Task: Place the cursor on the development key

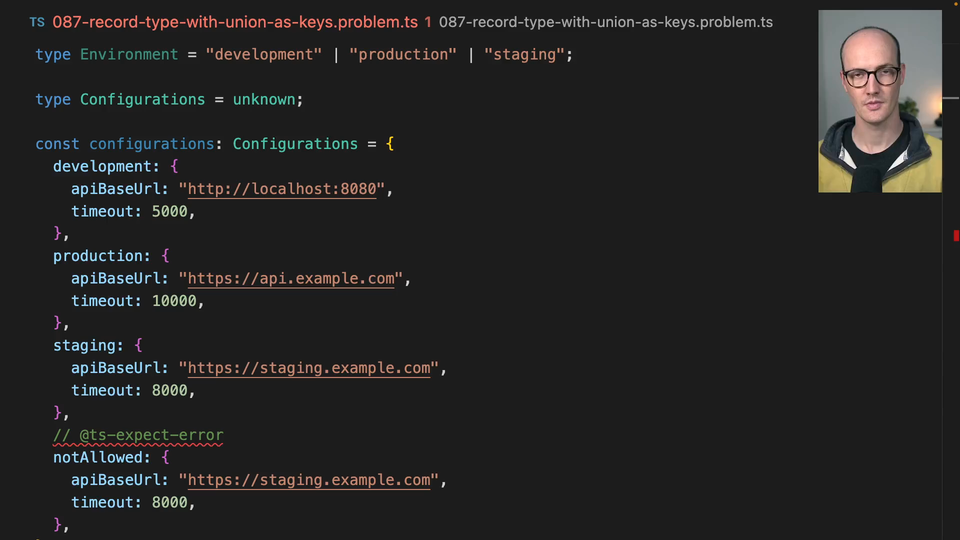Action: (102, 167)
